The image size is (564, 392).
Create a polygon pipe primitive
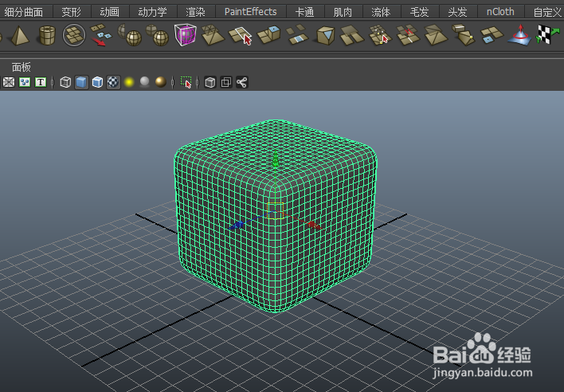(47, 35)
